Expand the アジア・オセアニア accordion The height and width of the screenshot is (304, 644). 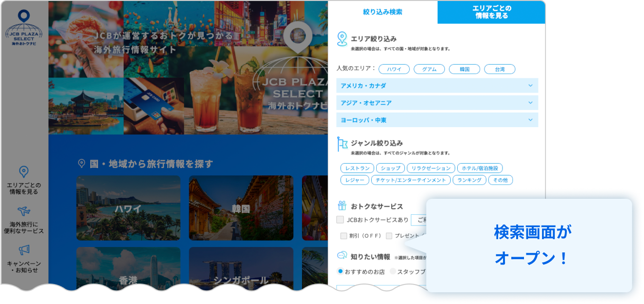(437, 103)
